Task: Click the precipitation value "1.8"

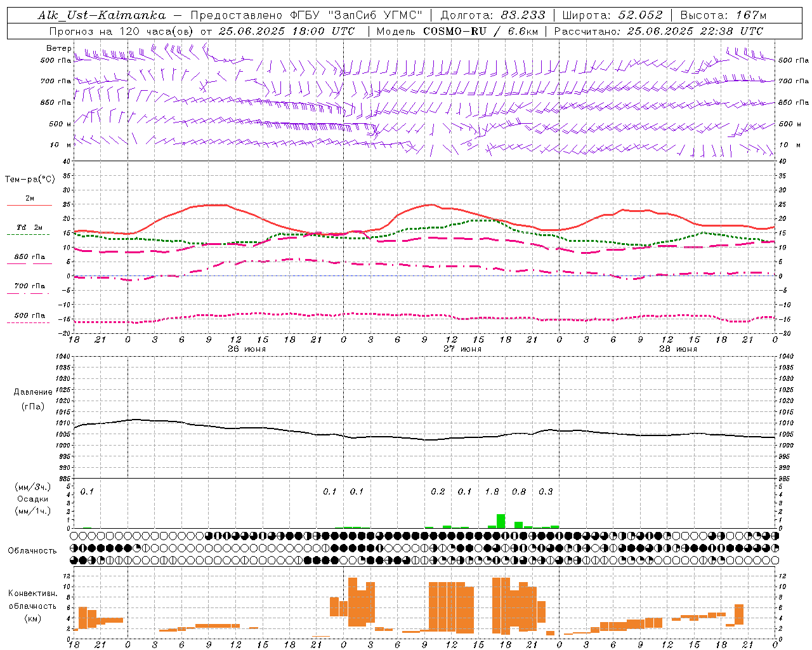Action: 492,491
